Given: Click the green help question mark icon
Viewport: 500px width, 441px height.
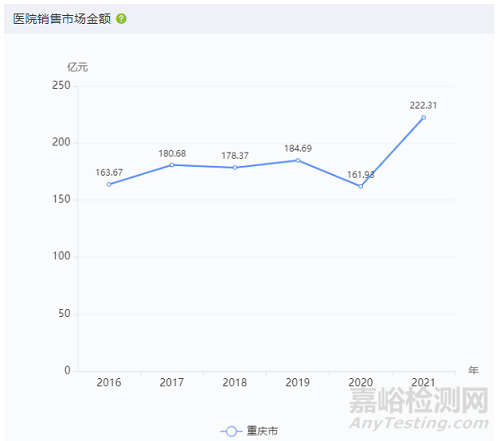Looking at the screenshot, I should click(121, 19).
